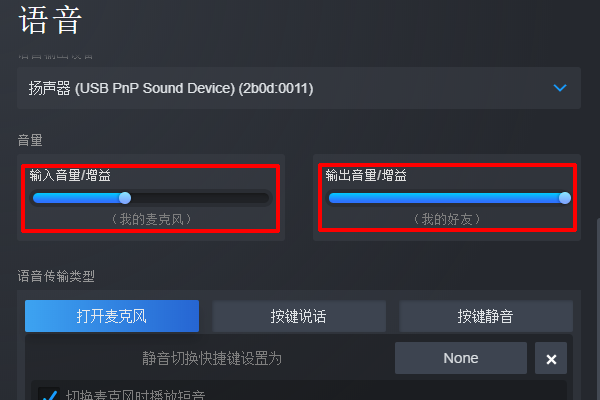This screenshot has width=600, height=400.
Task: Click the output volume slider handle
Action: [565, 198]
